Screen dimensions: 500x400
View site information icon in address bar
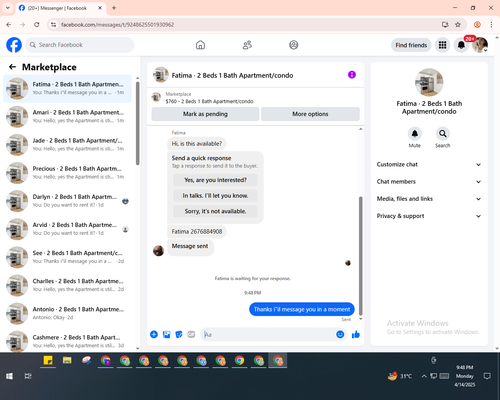53,25
